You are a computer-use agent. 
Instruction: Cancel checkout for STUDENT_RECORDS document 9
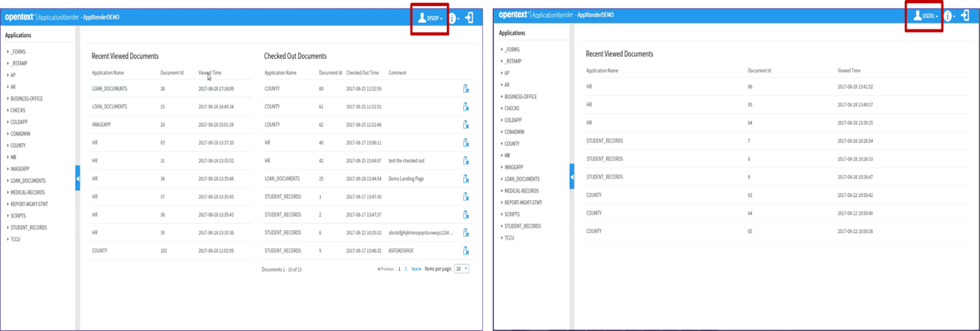point(466,251)
